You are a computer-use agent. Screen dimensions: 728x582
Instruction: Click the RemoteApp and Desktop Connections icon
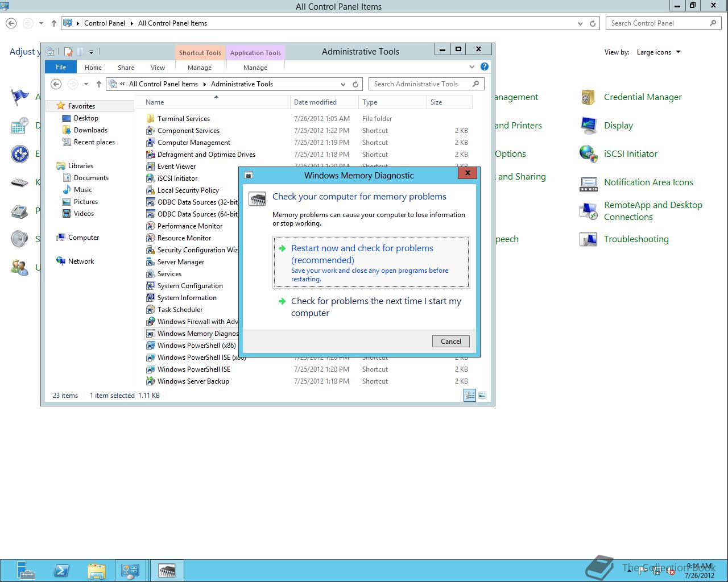[588, 211]
